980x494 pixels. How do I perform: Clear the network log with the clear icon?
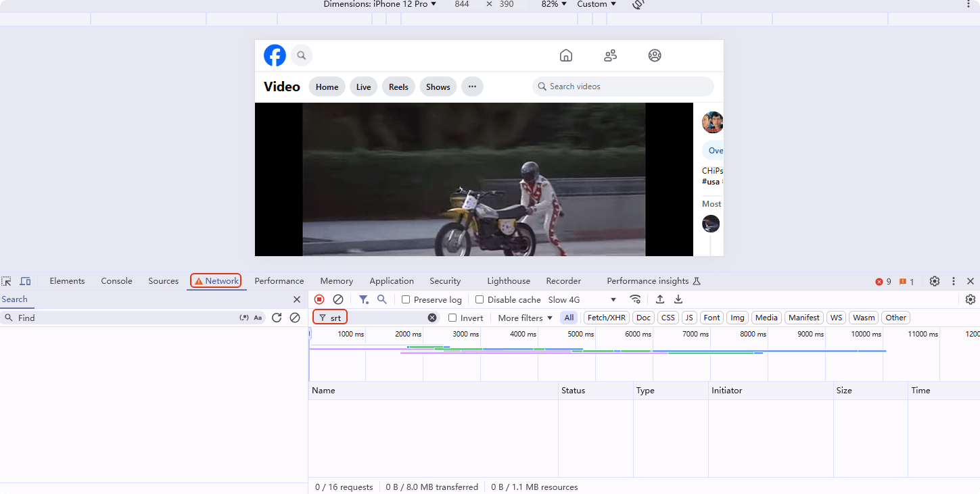[x=338, y=299]
